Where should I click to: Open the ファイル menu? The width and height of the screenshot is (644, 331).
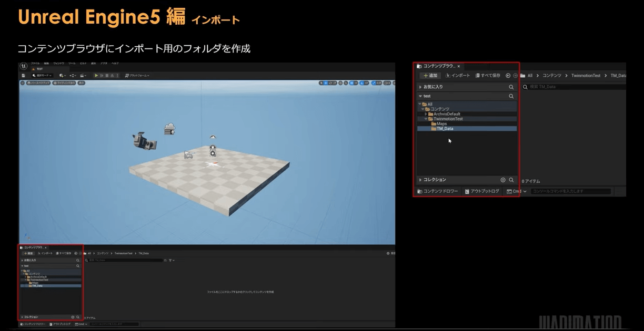click(x=35, y=64)
